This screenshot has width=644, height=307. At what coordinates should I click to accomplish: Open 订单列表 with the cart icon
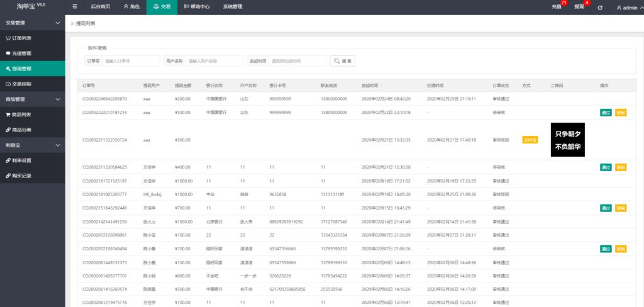22,38
